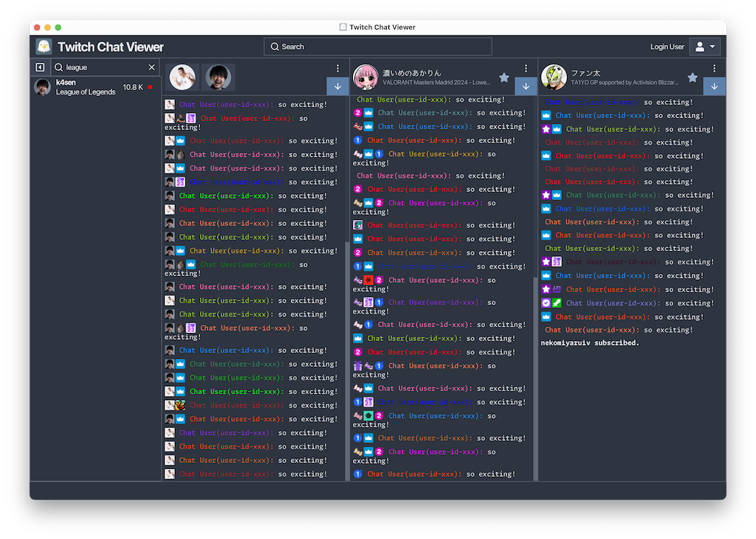The image size is (756, 539).
Task: Favorite the ファン太 channel star
Action: tap(693, 77)
